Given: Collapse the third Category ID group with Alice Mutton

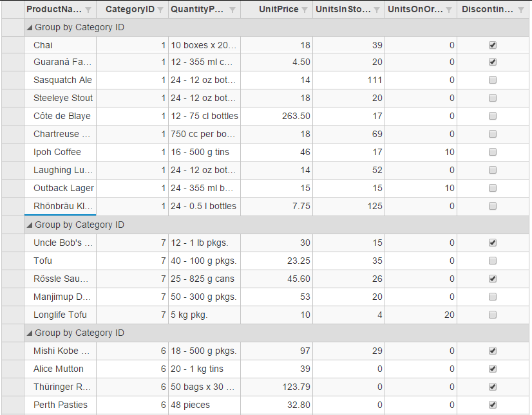Looking at the screenshot, I should [x=30, y=333].
